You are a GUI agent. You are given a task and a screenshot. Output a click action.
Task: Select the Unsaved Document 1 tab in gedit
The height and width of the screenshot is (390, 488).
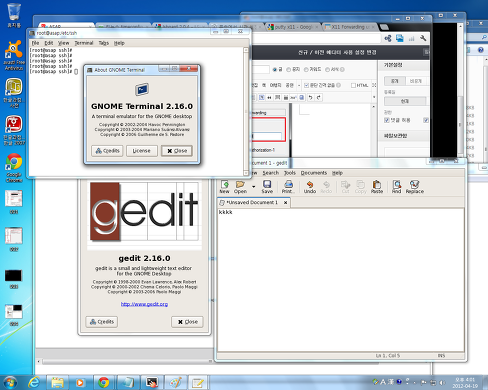click(x=252, y=202)
